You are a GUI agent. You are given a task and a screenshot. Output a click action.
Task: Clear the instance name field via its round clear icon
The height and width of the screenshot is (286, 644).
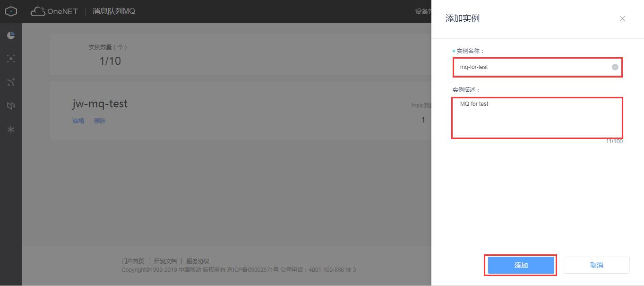[615, 67]
